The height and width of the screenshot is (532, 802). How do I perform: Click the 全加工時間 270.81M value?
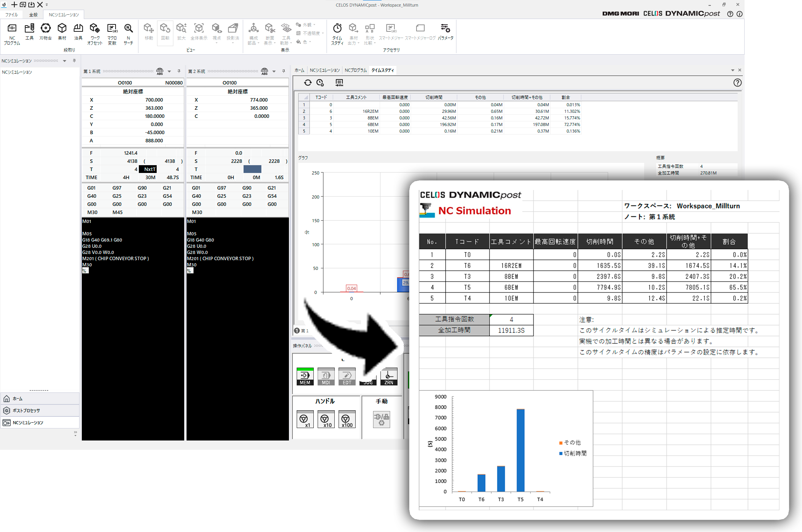click(709, 173)
